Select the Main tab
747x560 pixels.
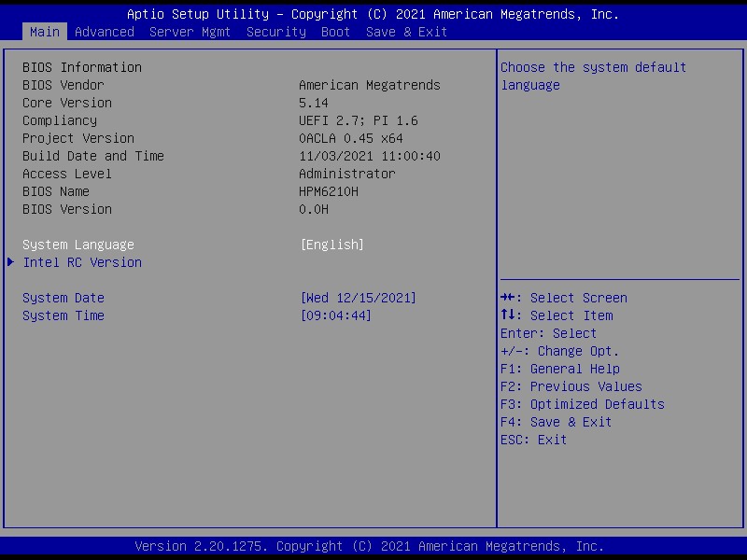[44, 32]
